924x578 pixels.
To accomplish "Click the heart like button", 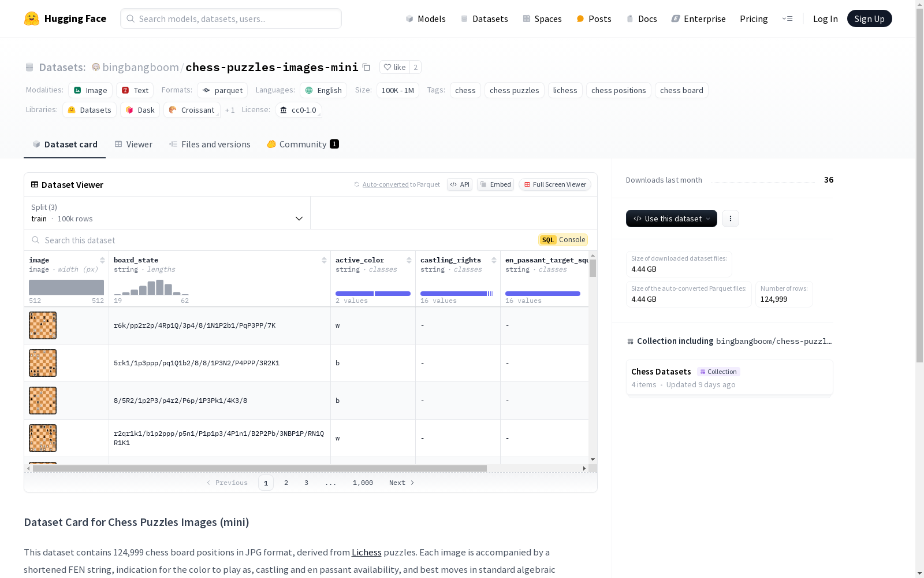I will click(x=394, y=67).
